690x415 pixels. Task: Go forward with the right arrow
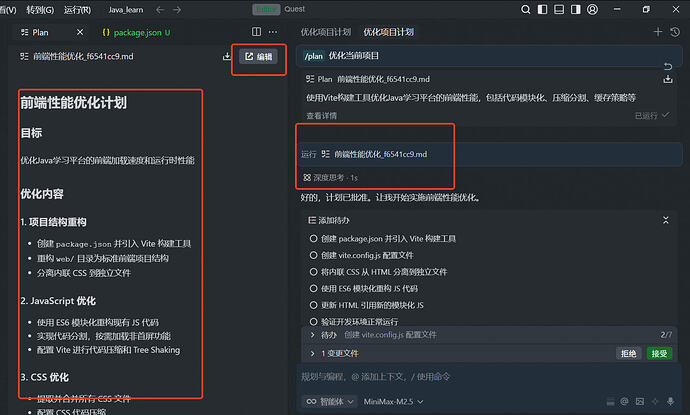[177, 10]
